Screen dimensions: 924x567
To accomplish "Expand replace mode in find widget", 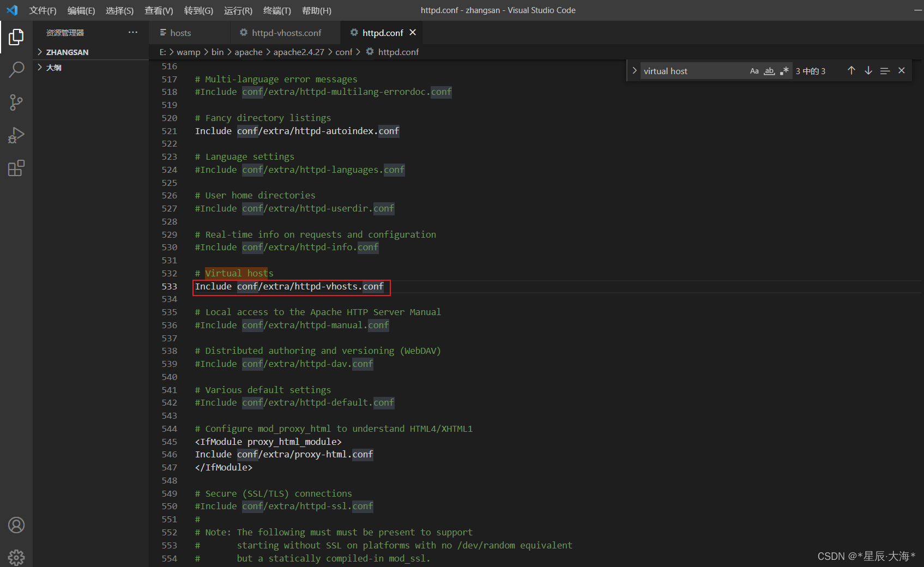I will tap(635, 71).
